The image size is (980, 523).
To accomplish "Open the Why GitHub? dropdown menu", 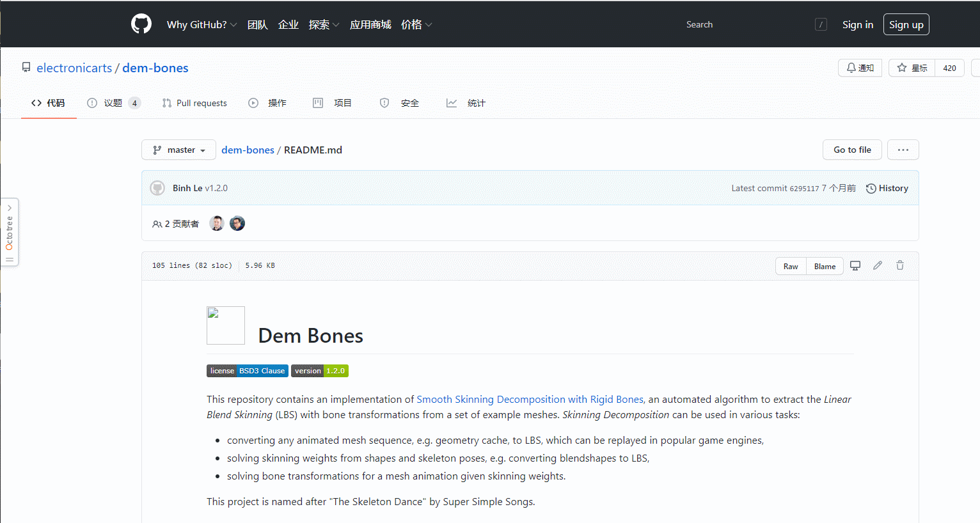I will tap(202, 24).
